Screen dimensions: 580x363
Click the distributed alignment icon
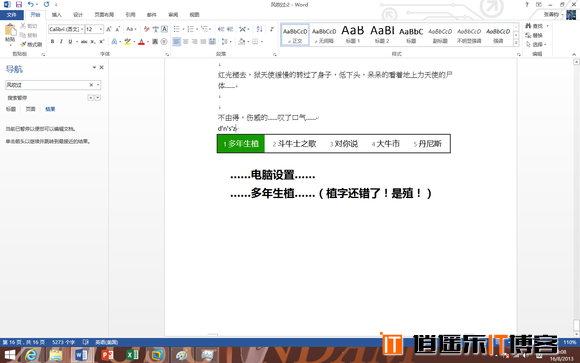(x=212, y=41)
